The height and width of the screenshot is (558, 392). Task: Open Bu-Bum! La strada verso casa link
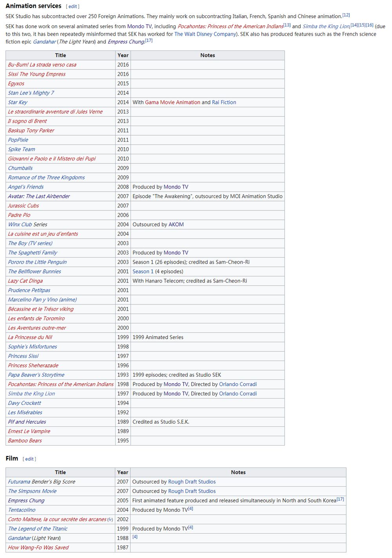pyautogui.click(x=42, y=65)
